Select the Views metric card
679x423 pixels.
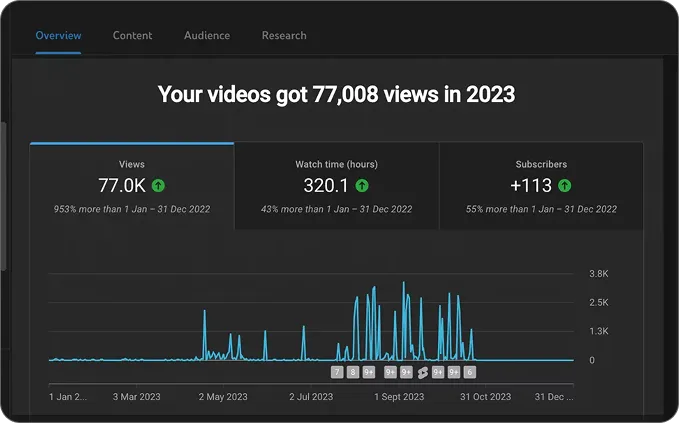132,186
